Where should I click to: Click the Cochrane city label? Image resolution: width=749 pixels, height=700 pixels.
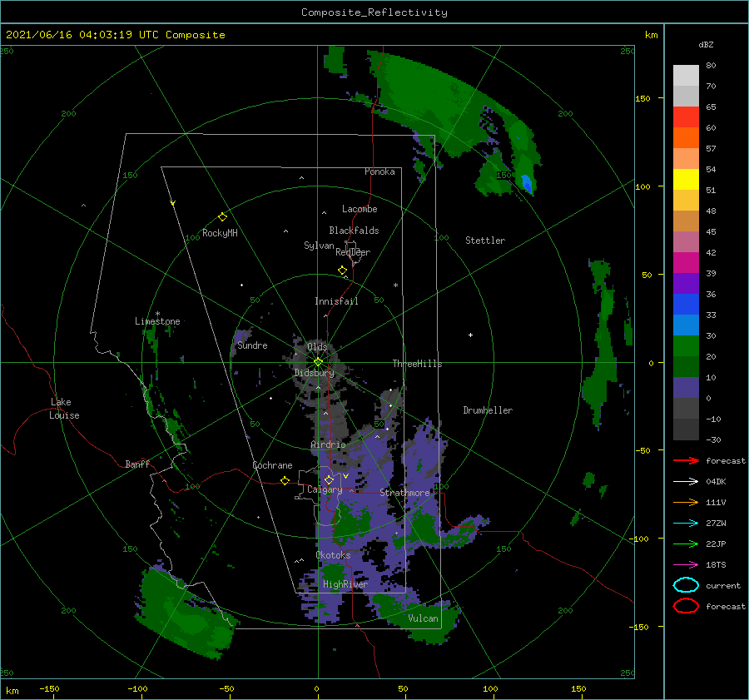click(272, 465)
